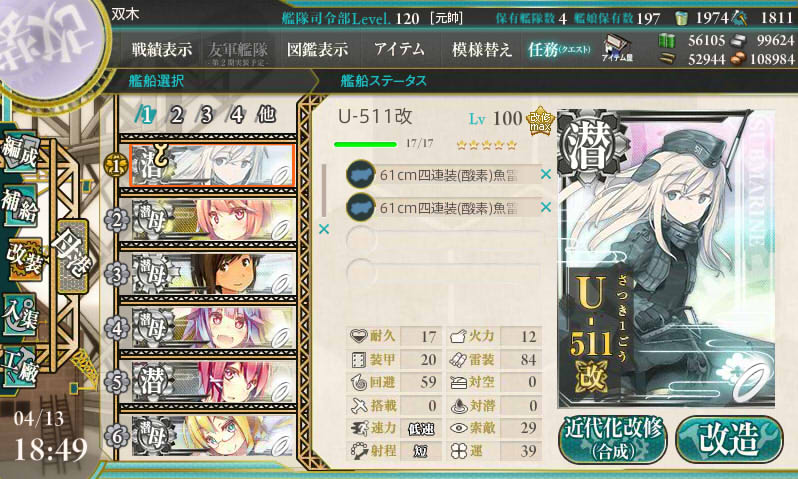Viewport: 798px width, 479px height.
Task: Open the 補給 resupply sidebar icon
Action: [x=20, y=206]
